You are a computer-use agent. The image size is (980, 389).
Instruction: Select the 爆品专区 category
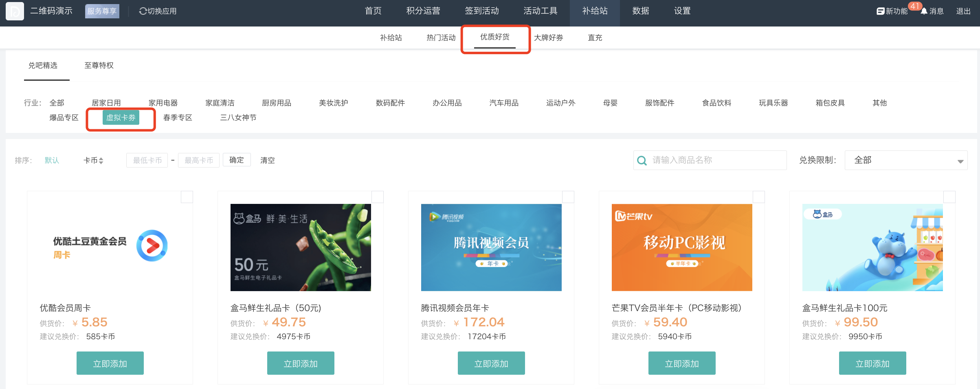64,118
